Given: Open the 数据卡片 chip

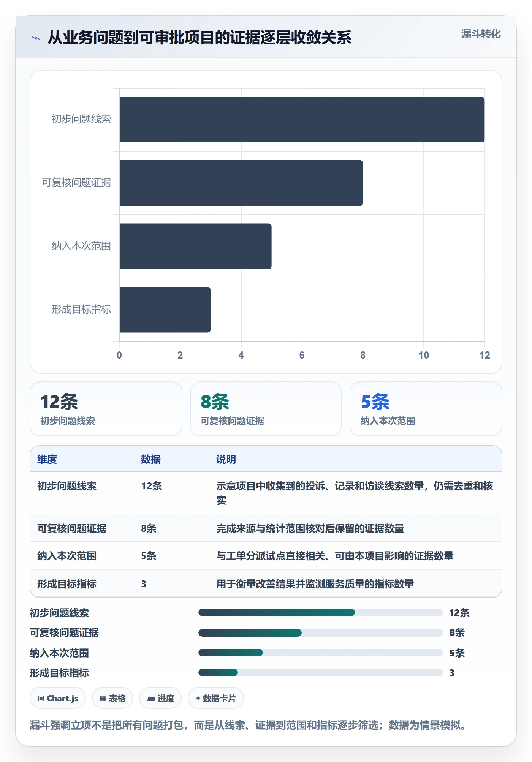Looking at the screenshot, I should [216, 698].
